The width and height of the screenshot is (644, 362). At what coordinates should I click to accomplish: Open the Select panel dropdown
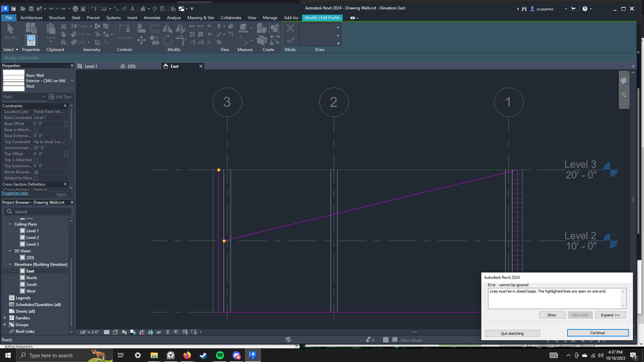coord(11,49)
